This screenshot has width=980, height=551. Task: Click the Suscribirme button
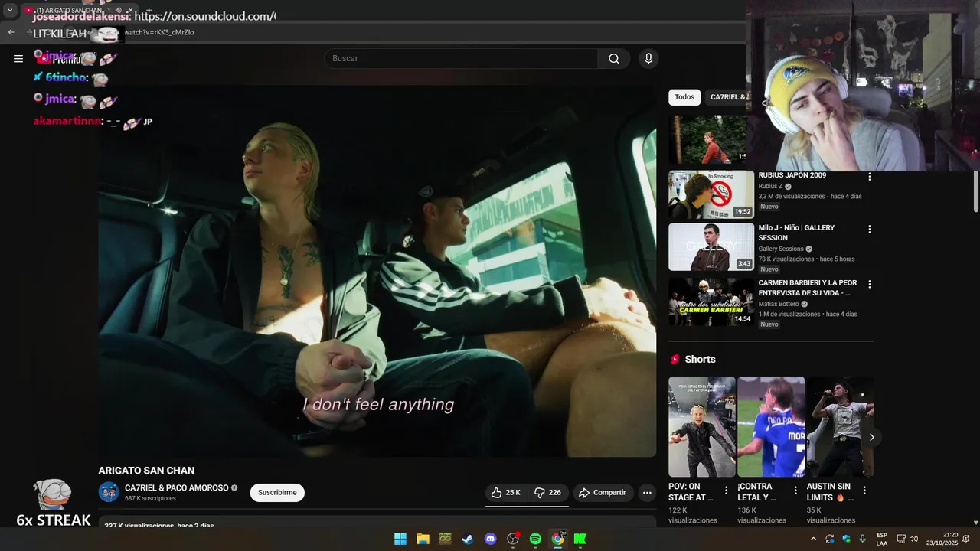[277, 493]
